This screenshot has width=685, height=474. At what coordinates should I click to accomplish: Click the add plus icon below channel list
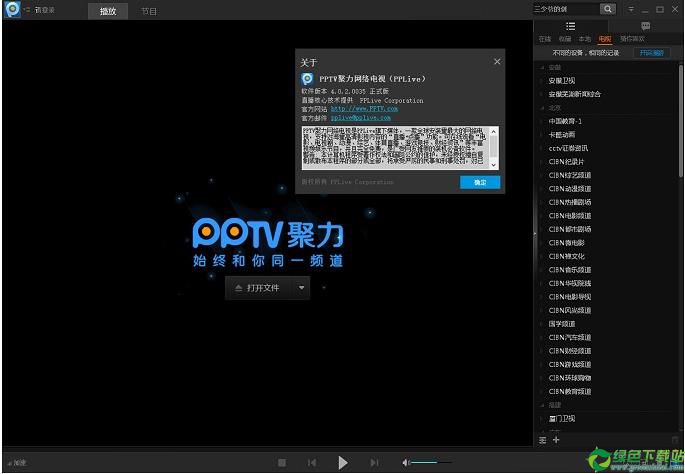(x=557, y=439)
